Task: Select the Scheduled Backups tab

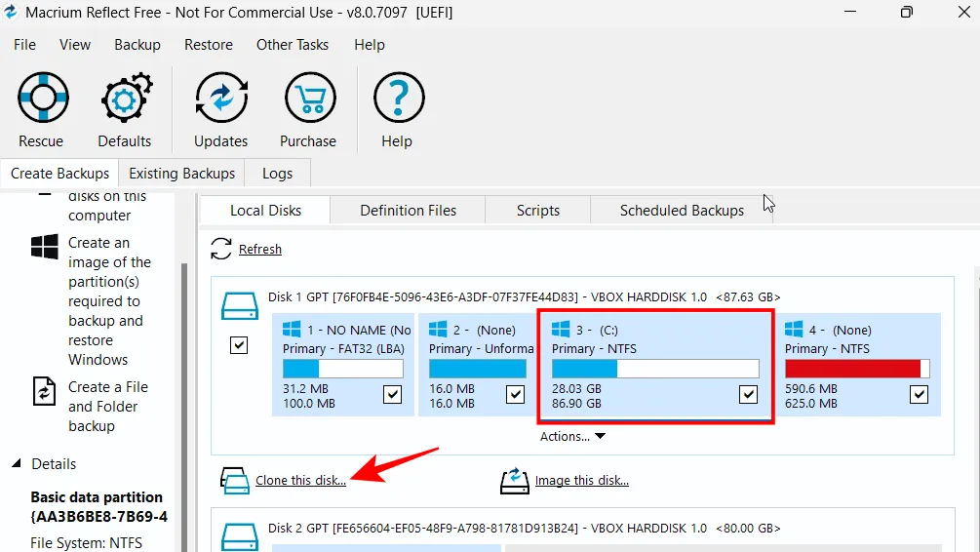Action: [682, 211]
